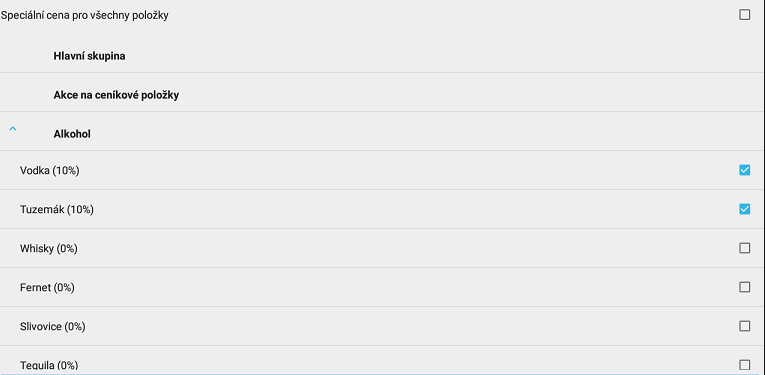Click the 10% discount value beside Tuzemák
The width and height of the screenshot is (765, 375).
click(x=80, y=210)
